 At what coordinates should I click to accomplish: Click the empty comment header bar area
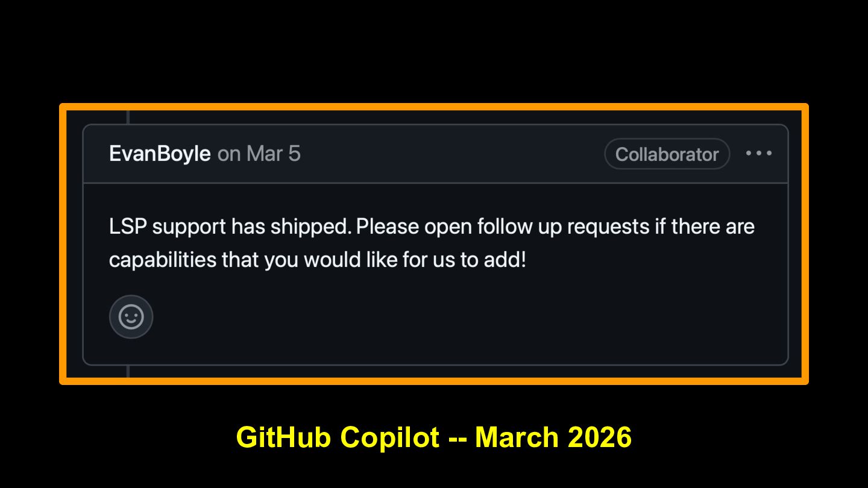452,154
